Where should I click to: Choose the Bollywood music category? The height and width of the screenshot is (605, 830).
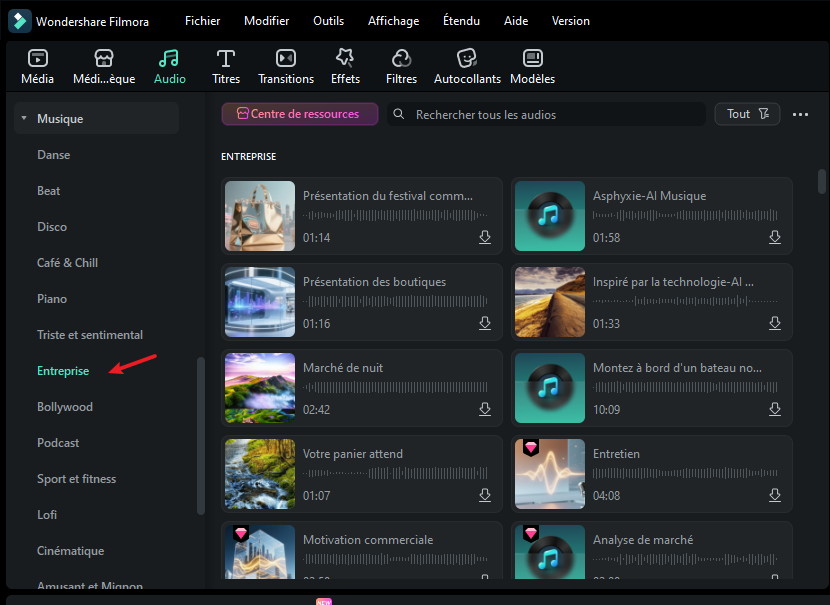(65, 407)
